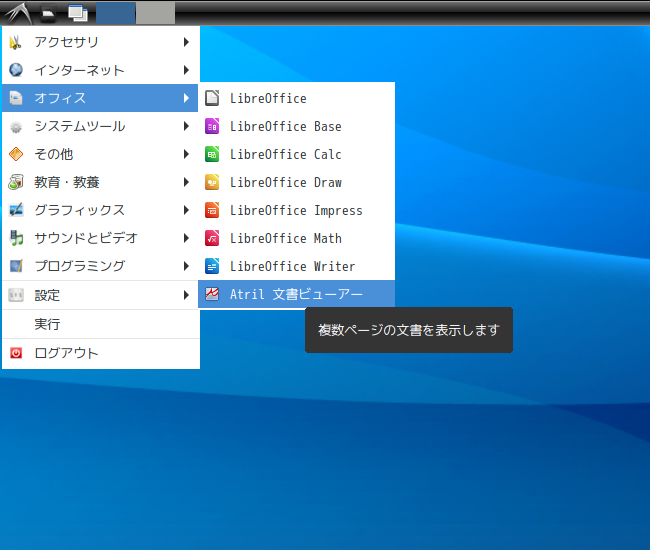Expand the インターネット submenu arrow

click(x=187, y=70)
